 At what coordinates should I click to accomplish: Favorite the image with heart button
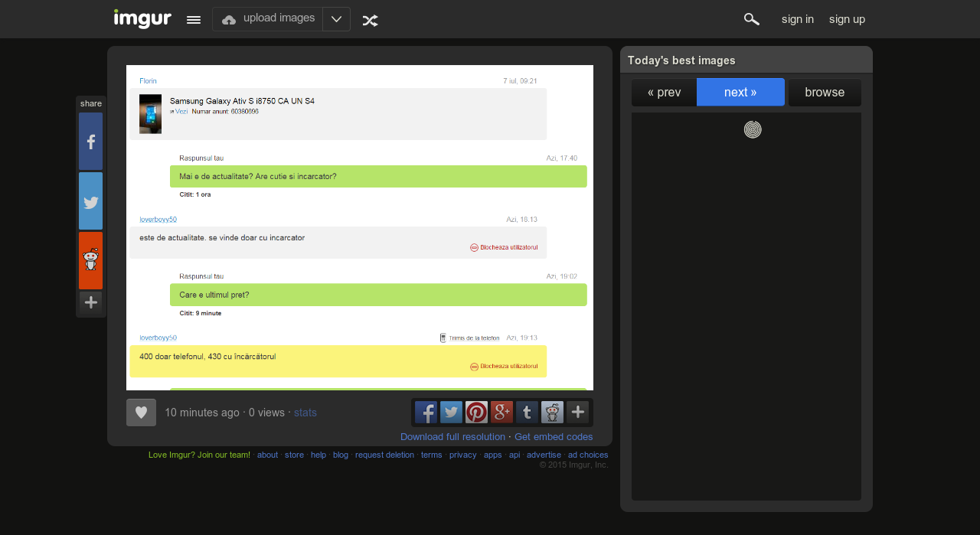pos(141,413)
